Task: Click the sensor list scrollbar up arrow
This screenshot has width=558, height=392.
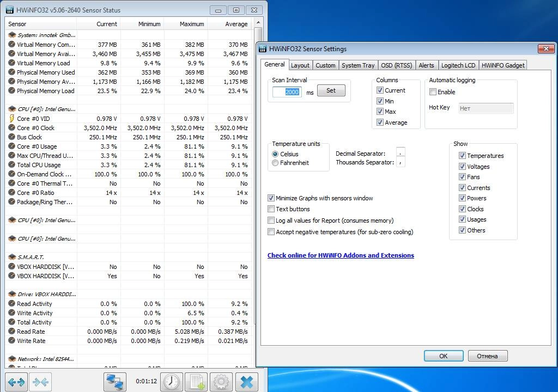Action: click(x=258, y=23)
